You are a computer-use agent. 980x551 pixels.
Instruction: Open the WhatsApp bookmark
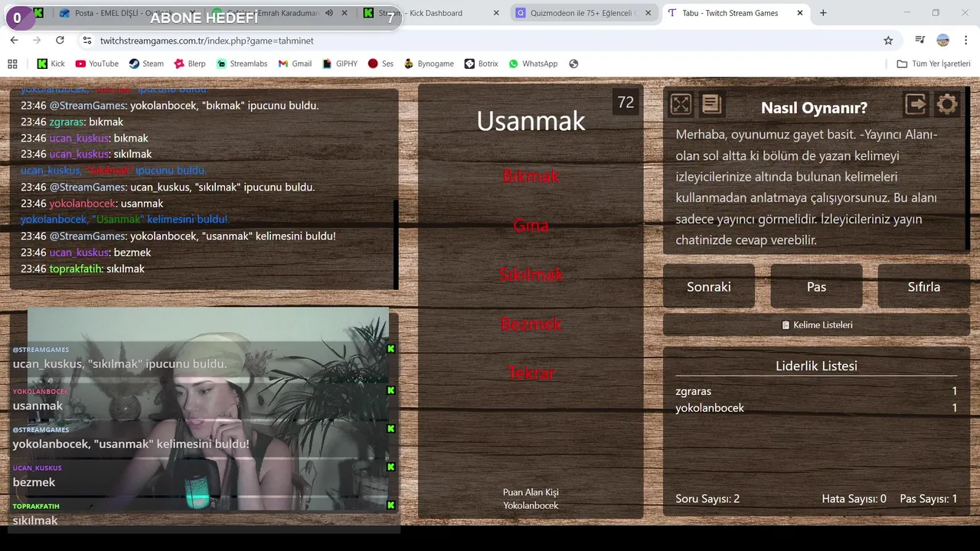(x=533, y=64)
